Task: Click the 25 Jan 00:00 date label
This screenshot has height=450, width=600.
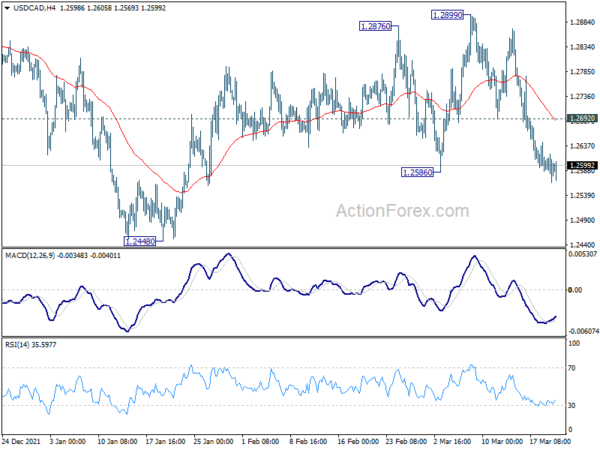Action: (214, 441)
